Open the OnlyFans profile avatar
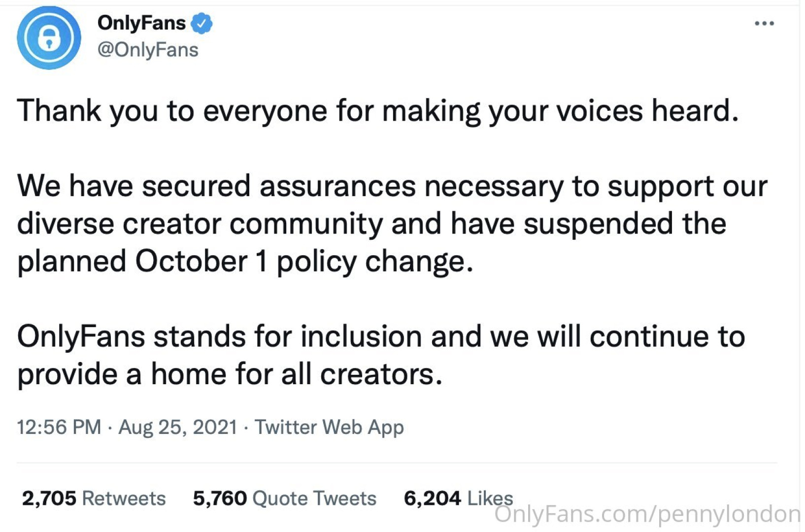Screen dimensions: 805x532 [49, 37]
